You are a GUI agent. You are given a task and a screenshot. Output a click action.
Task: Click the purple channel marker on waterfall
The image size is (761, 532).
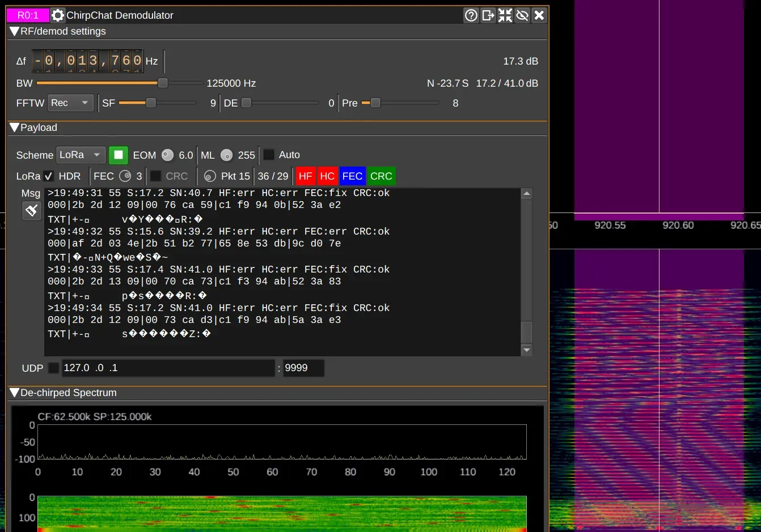[659, 391]
